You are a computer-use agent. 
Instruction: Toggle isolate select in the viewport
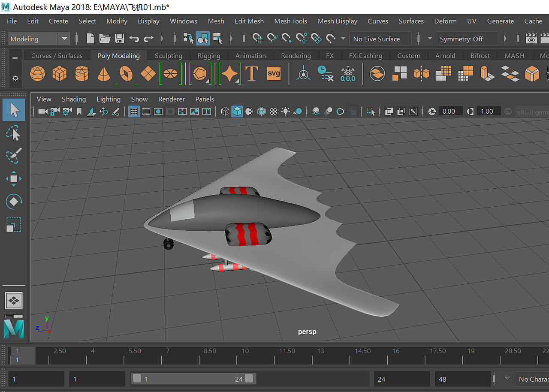[x=371, y=112]
